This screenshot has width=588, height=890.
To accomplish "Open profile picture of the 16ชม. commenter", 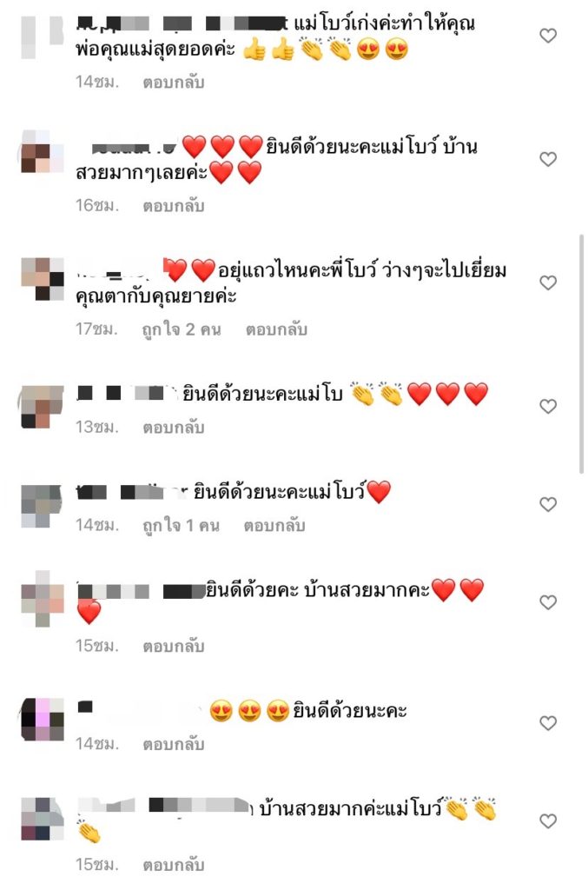I will click(43, 151).
